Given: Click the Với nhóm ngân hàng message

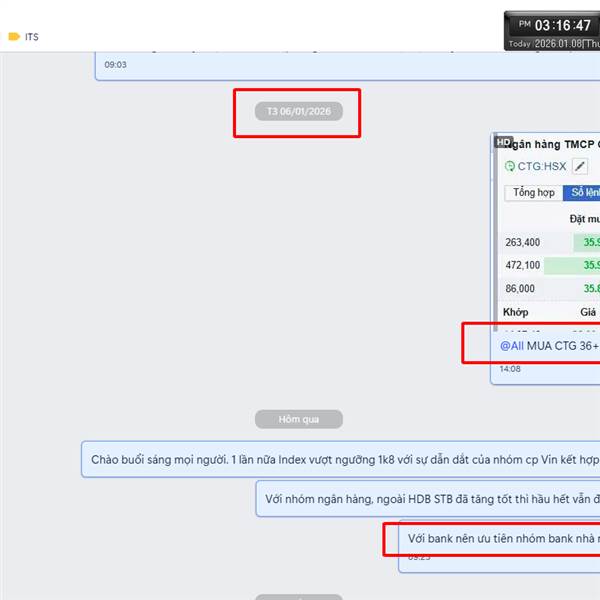Looking at the screenshot, I should point(428,499).
